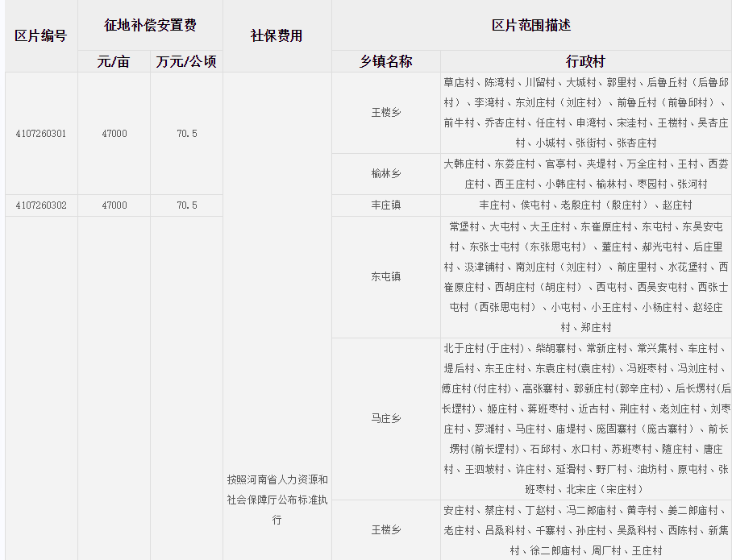Click the 东屯镇 township cell

pyautogui.click(x=386, y=276)
